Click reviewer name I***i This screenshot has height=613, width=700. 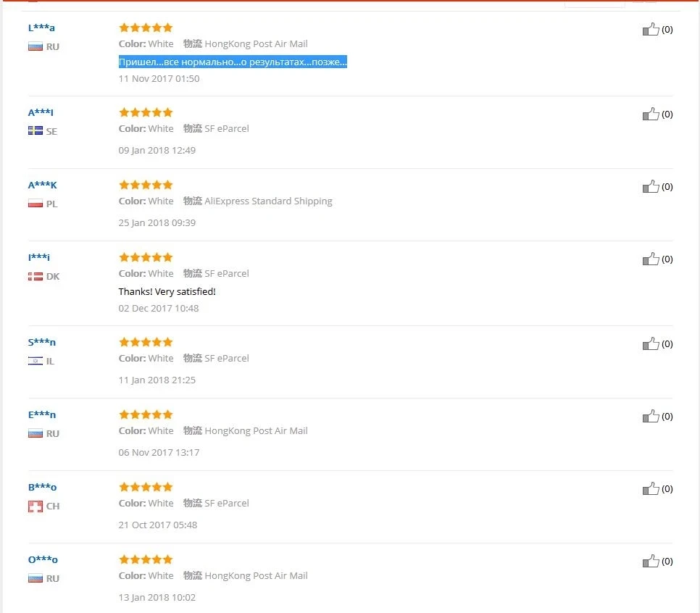[x=39, y=257]
